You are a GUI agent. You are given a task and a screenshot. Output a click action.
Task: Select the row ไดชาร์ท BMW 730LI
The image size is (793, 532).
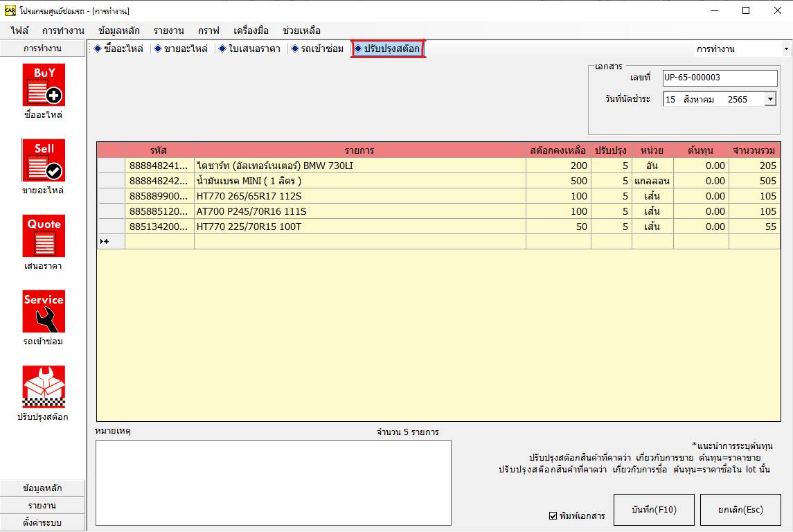click(438, 166)
